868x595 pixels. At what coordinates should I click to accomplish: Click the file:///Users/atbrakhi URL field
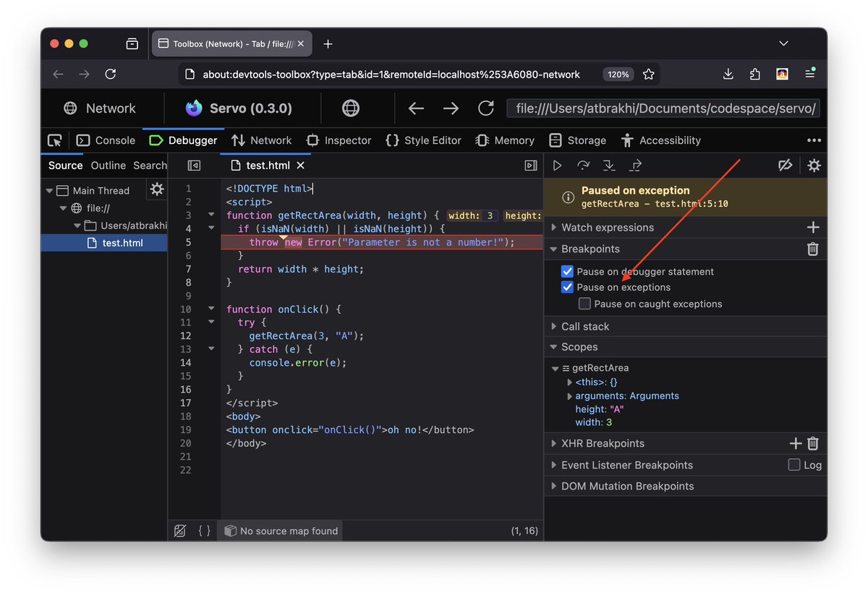point(663,108)
